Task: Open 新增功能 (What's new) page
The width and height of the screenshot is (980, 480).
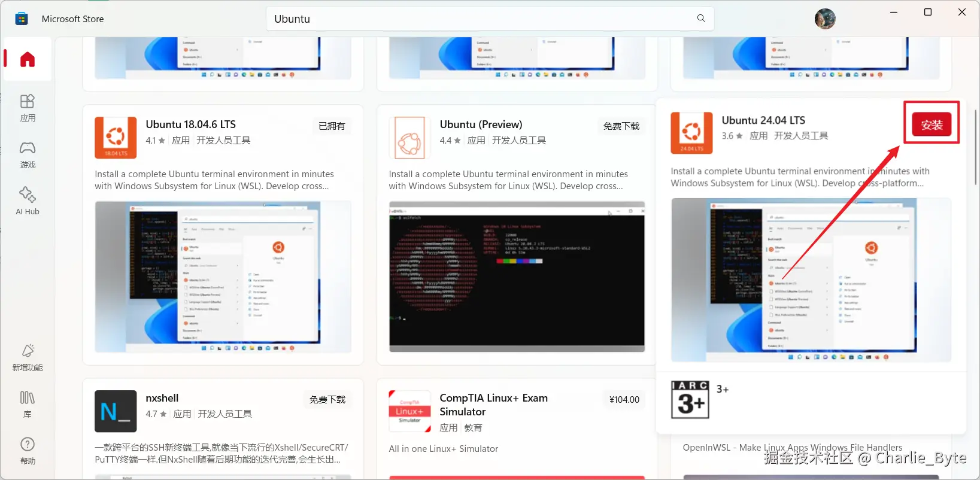Action: tap(28, 358)
